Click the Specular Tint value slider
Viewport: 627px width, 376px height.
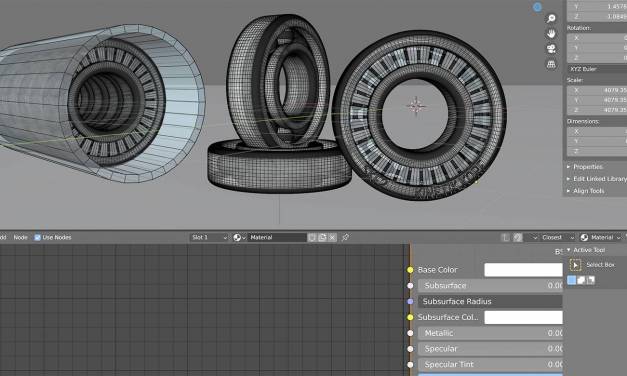click(490, 364)
